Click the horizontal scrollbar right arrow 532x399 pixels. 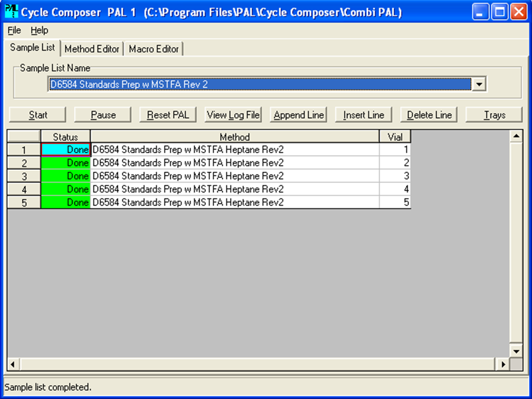point(503,365)
